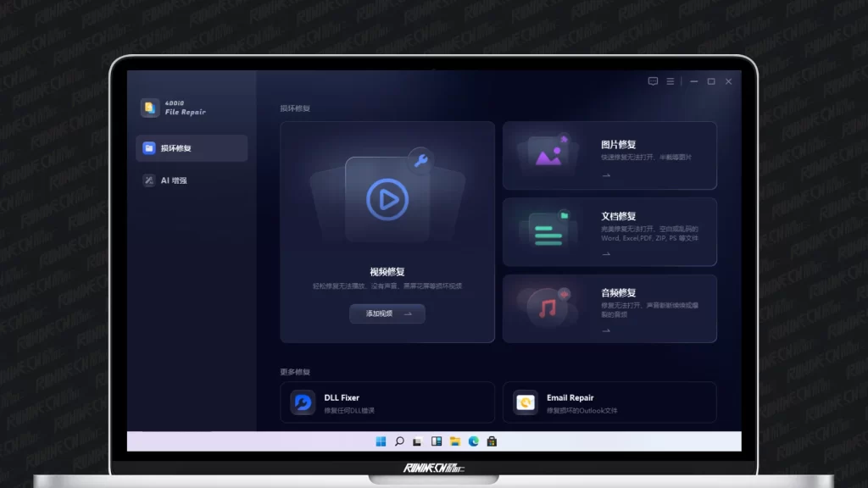Open the hamburger menu in the title bar
The image size is (868, 488).
[x=670, y=81]
